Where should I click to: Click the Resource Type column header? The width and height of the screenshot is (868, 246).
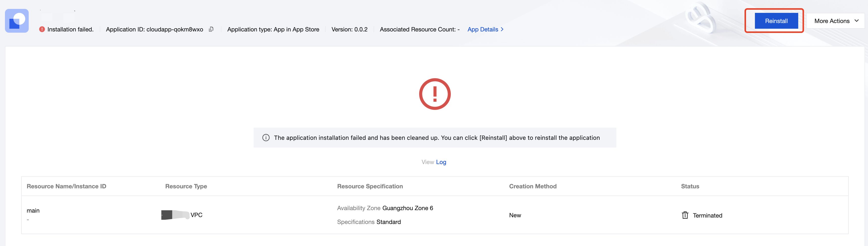tap(186, 186)
